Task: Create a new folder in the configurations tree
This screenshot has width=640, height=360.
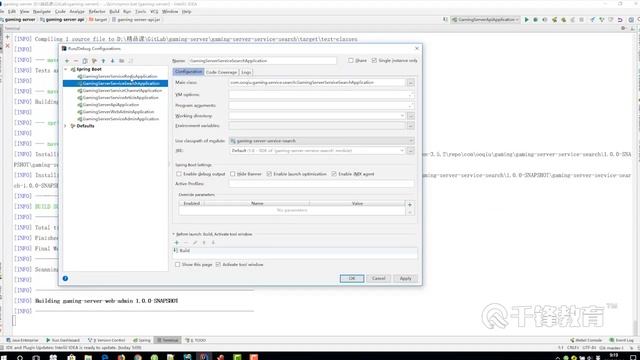Action: (122, 61)
